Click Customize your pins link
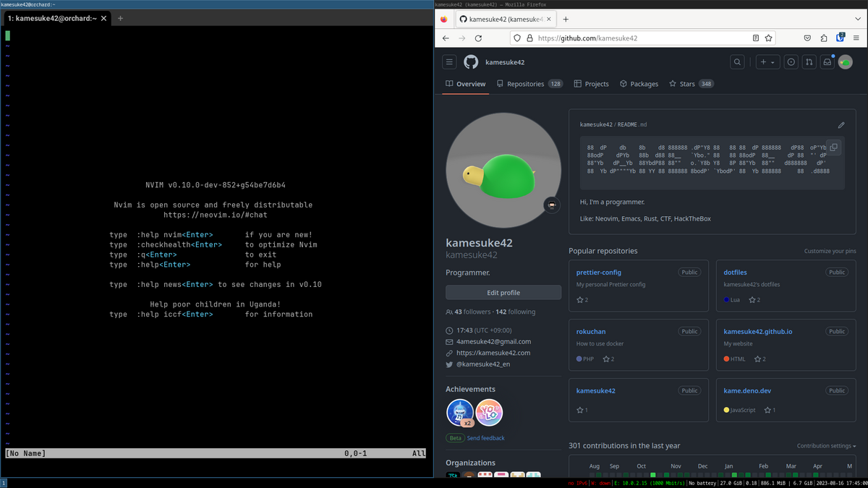The image size is (868, 488). [830, 252]
